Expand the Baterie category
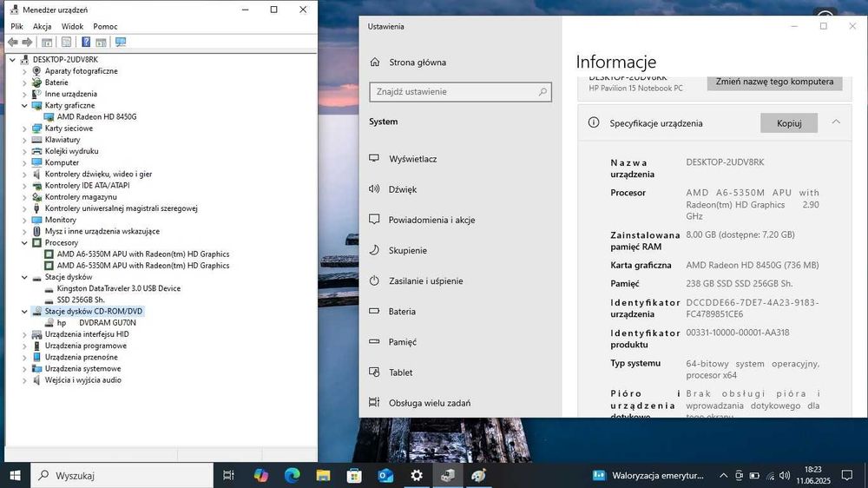 24,82
